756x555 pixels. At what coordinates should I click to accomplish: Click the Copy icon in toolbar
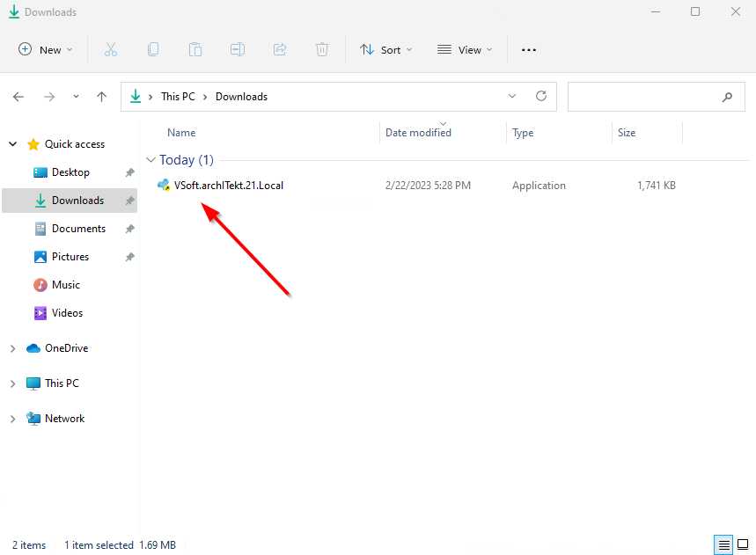tap(153, 49)
